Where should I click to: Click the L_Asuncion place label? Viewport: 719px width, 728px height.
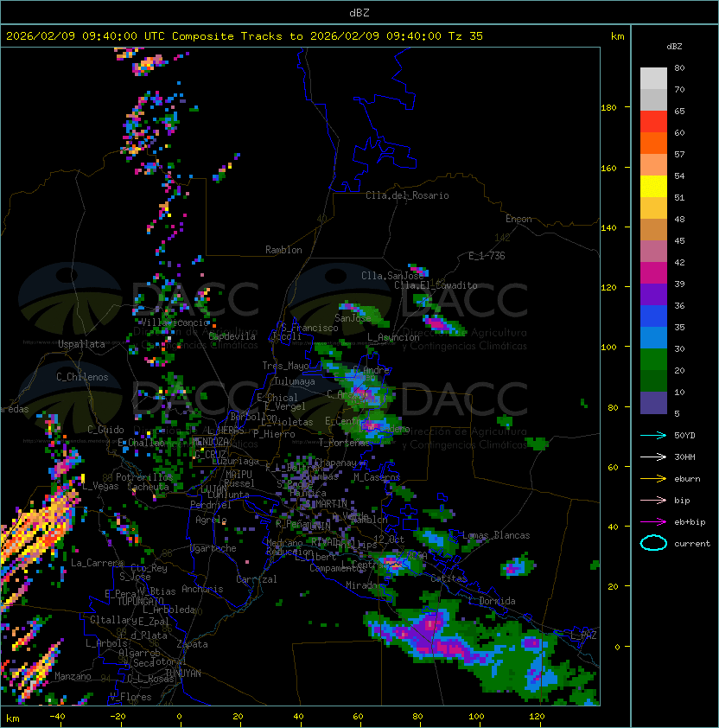(x=393, y=337)
